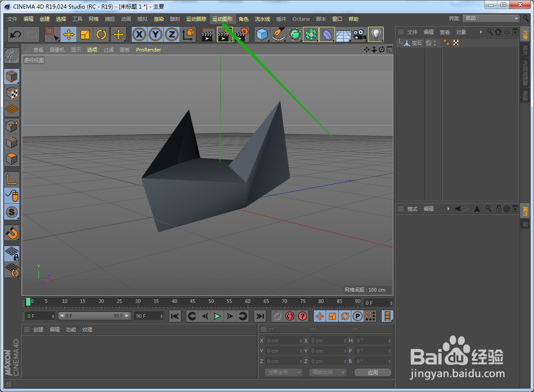Open the 界面 layout dropdown
534x392 pixels.
coord(491,19)
